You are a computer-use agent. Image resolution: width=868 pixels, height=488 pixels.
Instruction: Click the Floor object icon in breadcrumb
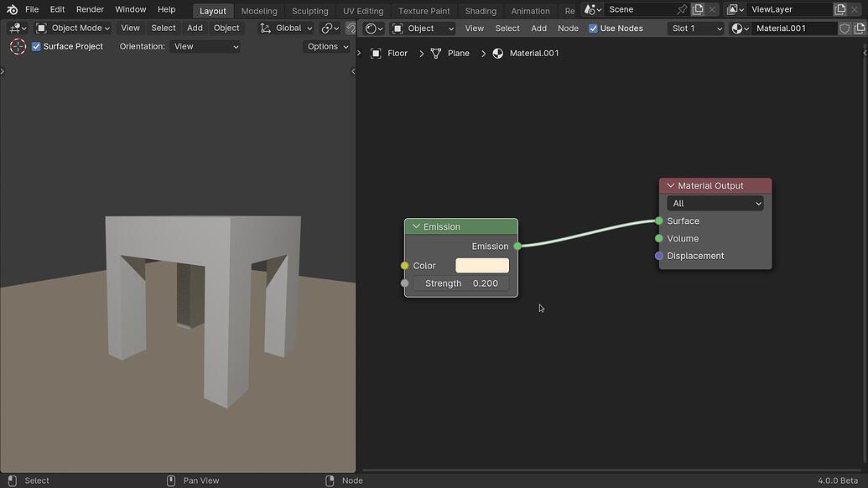pyautogui.click(x=376, y=53)
